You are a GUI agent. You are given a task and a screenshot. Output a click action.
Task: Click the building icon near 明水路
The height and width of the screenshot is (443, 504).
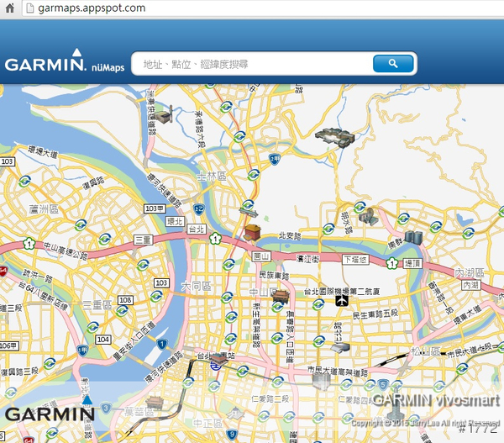[366, 215]
